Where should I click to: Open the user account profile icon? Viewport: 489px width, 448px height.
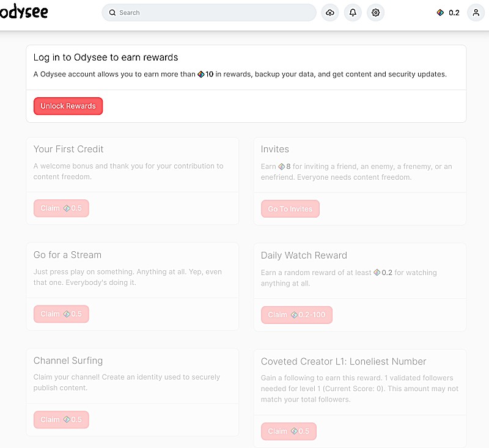point(476,12)
